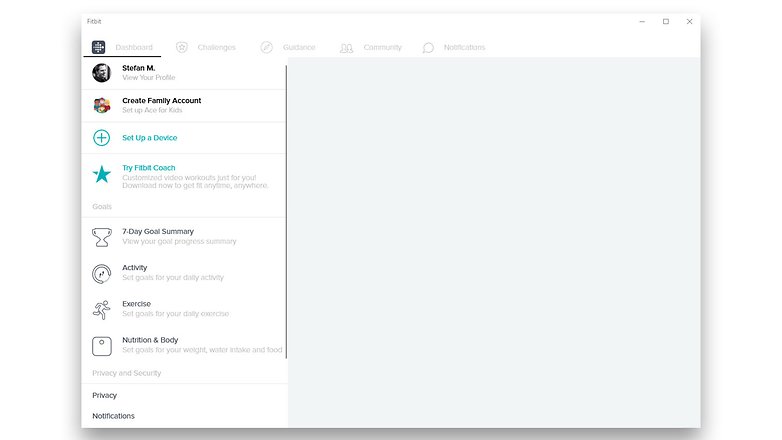Screen dimensions: 782x440
Task: Click the Challenges star badge icon
Action: click(182, 47)
